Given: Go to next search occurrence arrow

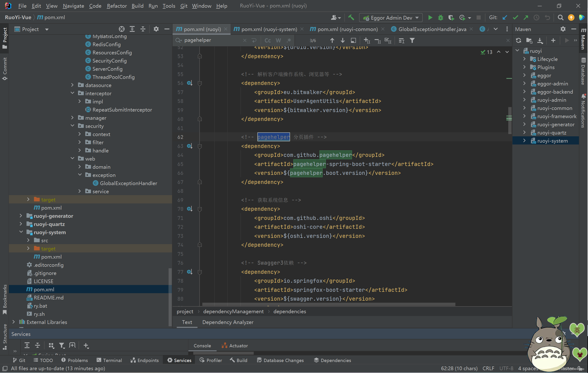Looking at the screenshot, I should (342, 41).
